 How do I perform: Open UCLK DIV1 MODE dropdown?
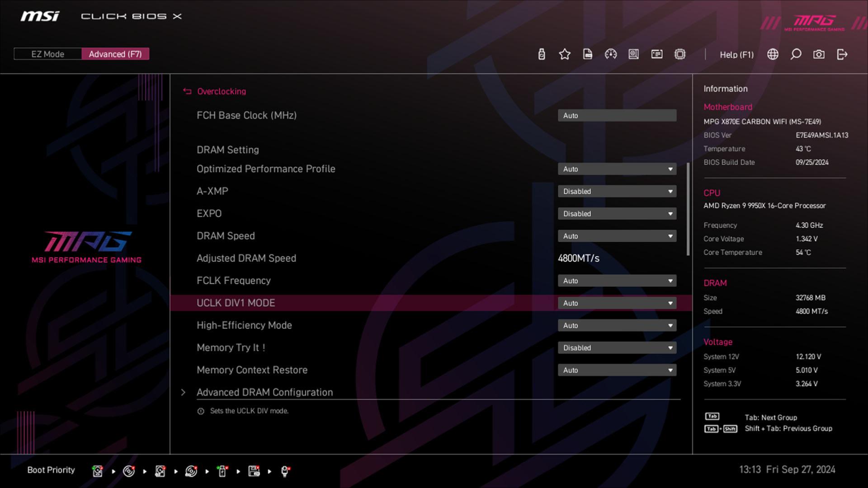[x=617, y=303]
